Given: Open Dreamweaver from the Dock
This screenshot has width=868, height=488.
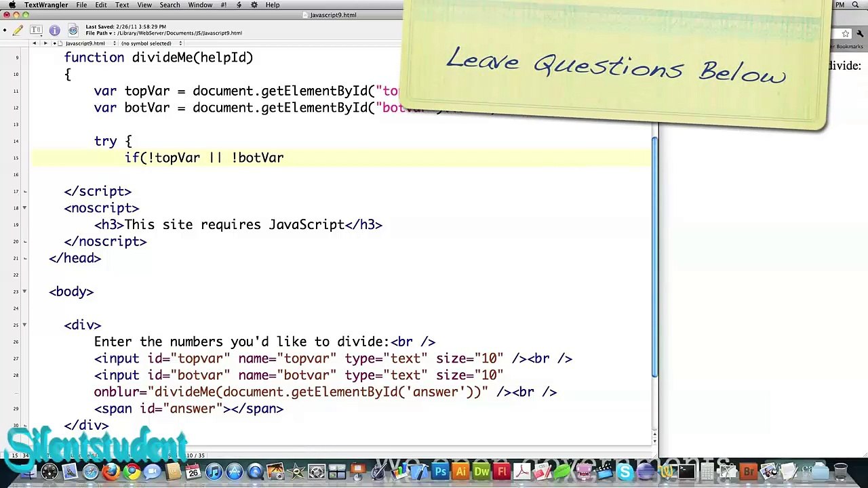Looking at the screenshot, I should [x=481, y=472].
